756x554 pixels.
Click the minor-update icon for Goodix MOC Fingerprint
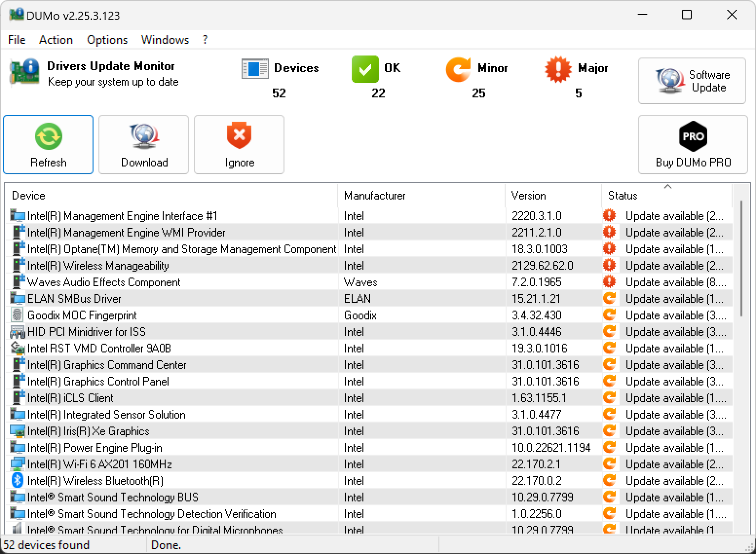[609, 314]
